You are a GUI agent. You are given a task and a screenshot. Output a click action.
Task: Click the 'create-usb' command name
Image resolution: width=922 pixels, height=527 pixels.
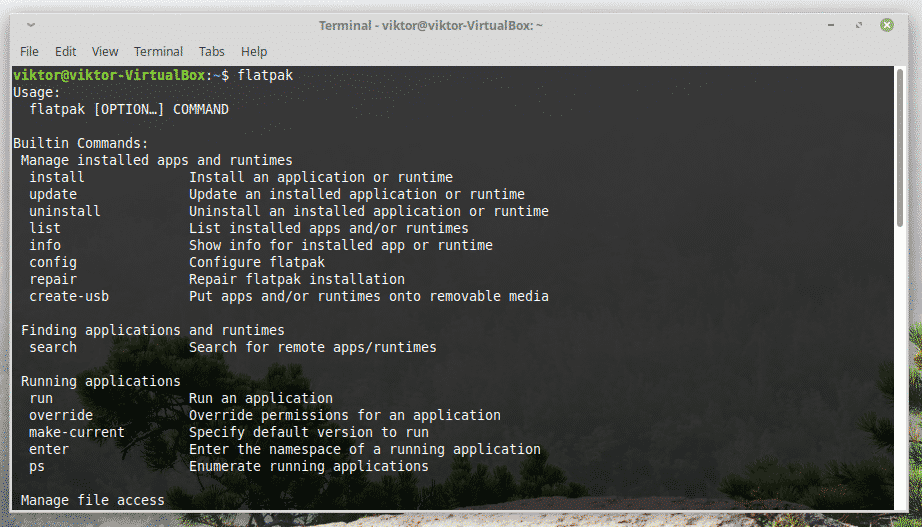point(69,296)
